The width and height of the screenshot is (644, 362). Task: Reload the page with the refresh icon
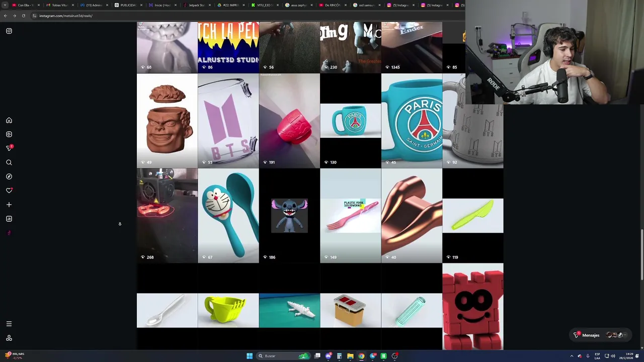(23, 16)
